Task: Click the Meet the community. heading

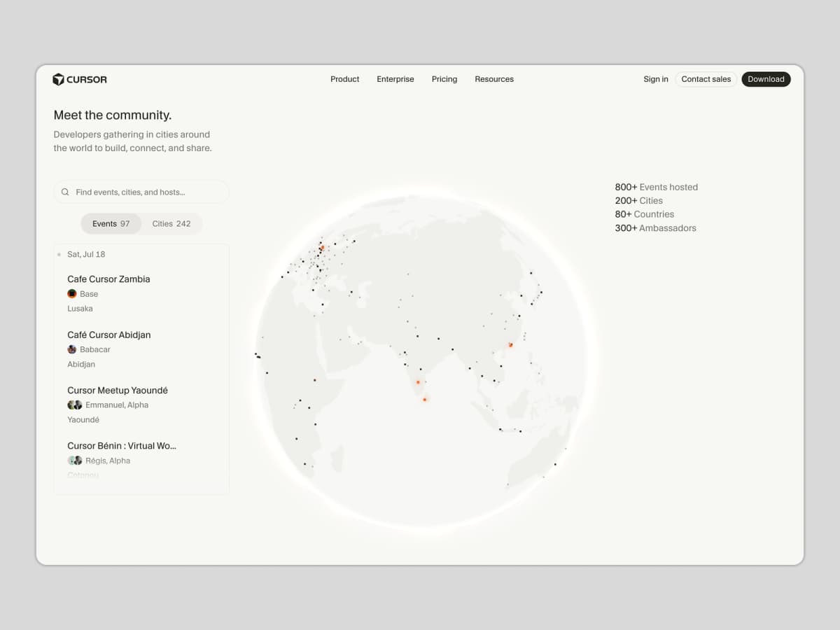Action: 113,115
